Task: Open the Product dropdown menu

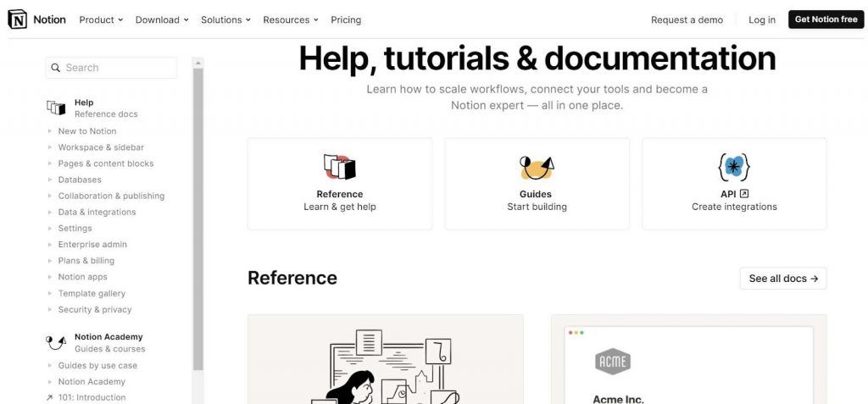Action: click(101, 19)
